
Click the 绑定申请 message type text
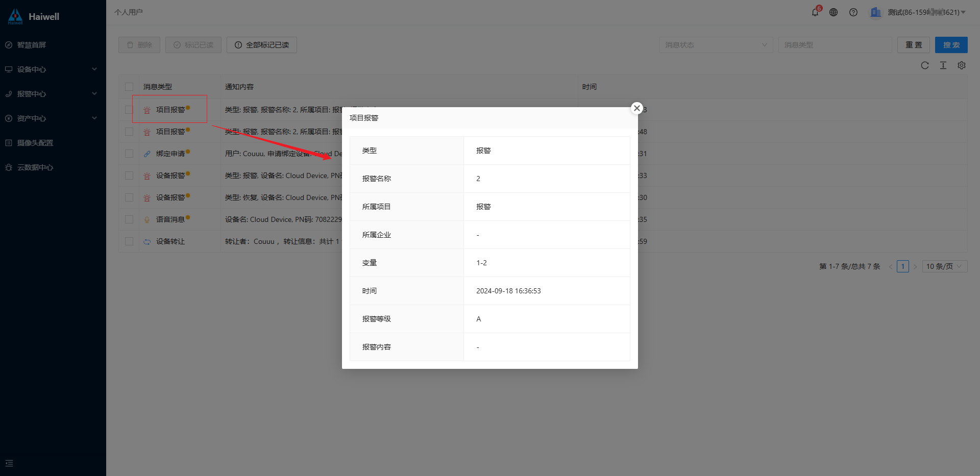pos(170,154)
